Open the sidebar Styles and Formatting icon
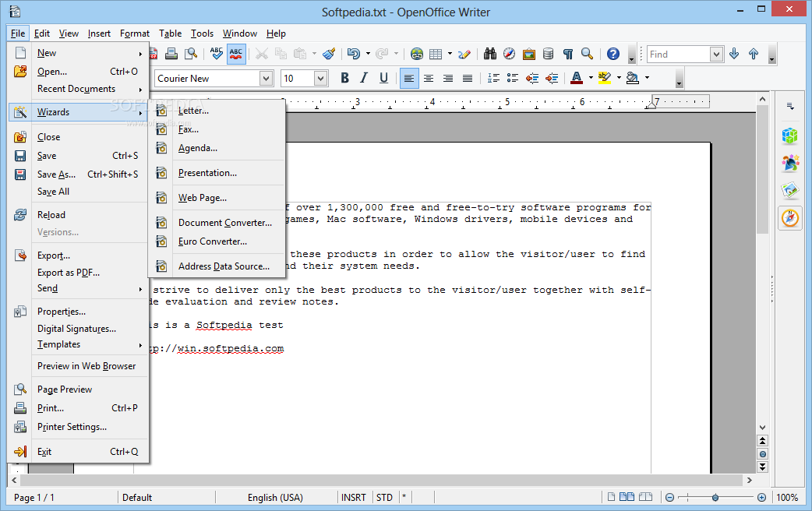Image resolution: width=812 pixels, height=511 pixels. click(x=789, y=164)
